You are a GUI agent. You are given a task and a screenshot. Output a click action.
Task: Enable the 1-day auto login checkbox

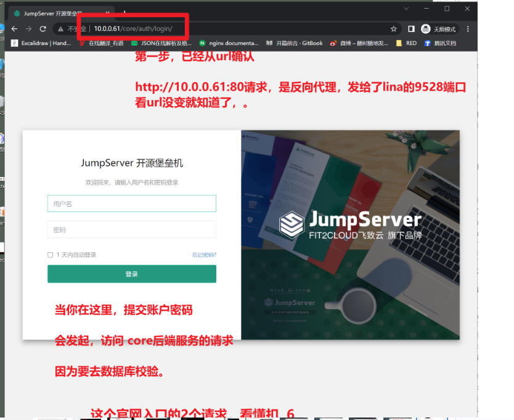pos(50,255)
